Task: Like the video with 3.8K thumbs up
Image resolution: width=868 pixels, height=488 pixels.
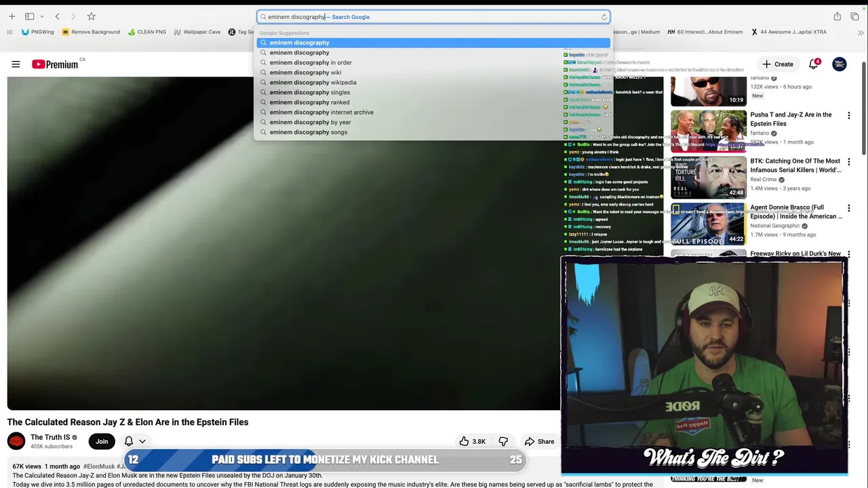Action: pyautogui.click(x=473, y=441)
